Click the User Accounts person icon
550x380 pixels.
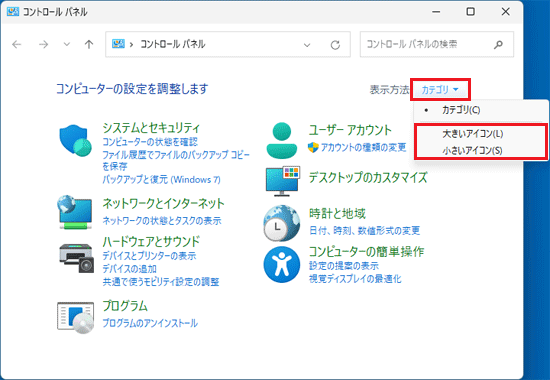282,140
